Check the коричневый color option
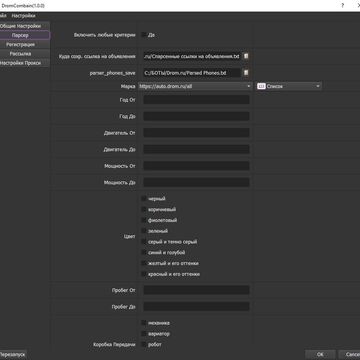360x360 pixels. point(144,209)
